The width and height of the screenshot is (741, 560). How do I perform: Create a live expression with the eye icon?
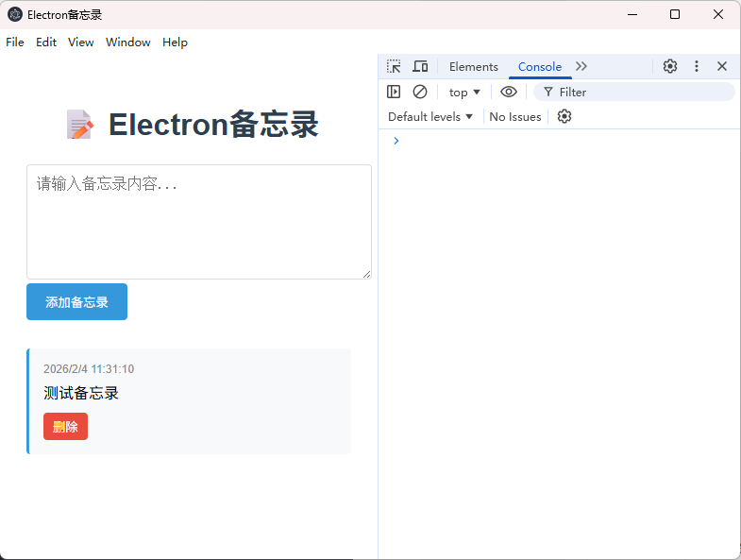pos(509,92)
